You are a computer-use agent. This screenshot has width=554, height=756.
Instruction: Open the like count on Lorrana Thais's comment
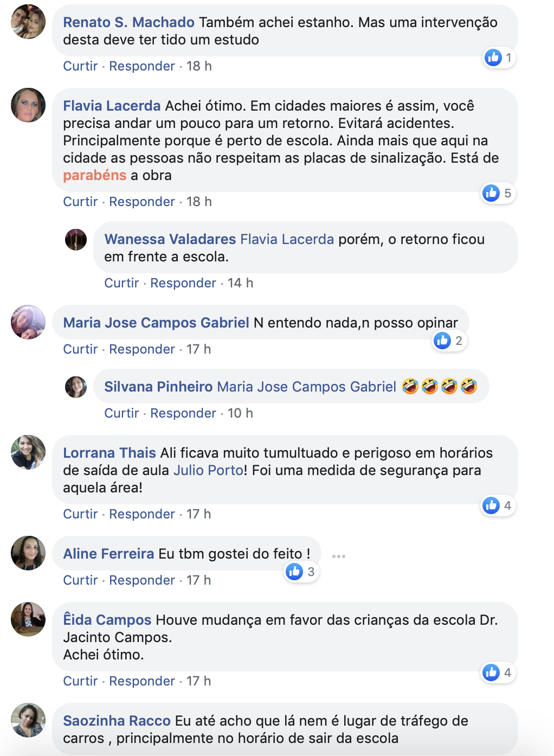coord(499,505)
